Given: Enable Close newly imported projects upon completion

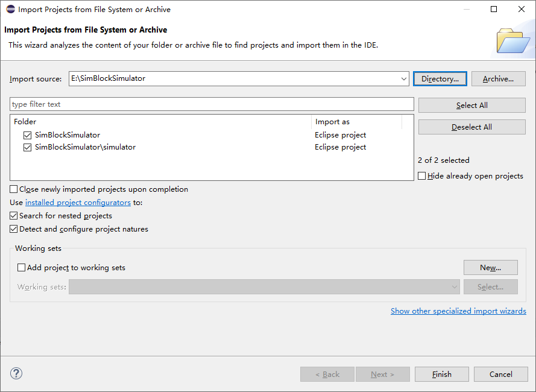Looking at the screenshot, I should (x=14, y=189).
